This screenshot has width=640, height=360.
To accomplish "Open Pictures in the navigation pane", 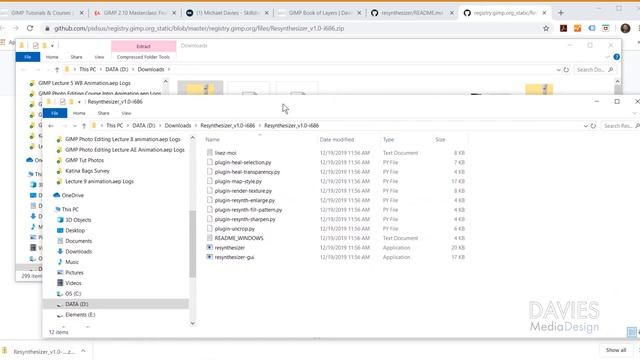I will (74, 273).
